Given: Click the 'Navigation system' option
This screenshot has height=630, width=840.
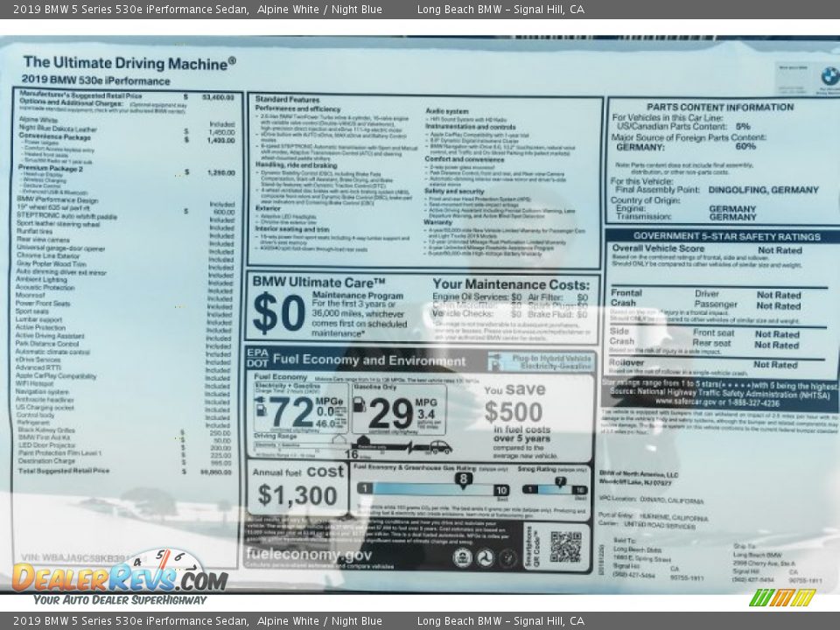Looking at the screenshot, I should (42, 392).
